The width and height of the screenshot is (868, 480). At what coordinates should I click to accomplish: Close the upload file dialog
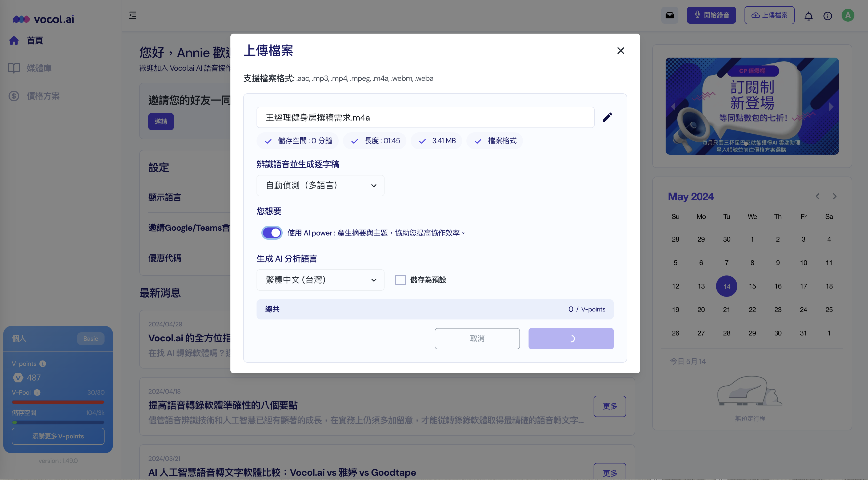pos(621,50)
